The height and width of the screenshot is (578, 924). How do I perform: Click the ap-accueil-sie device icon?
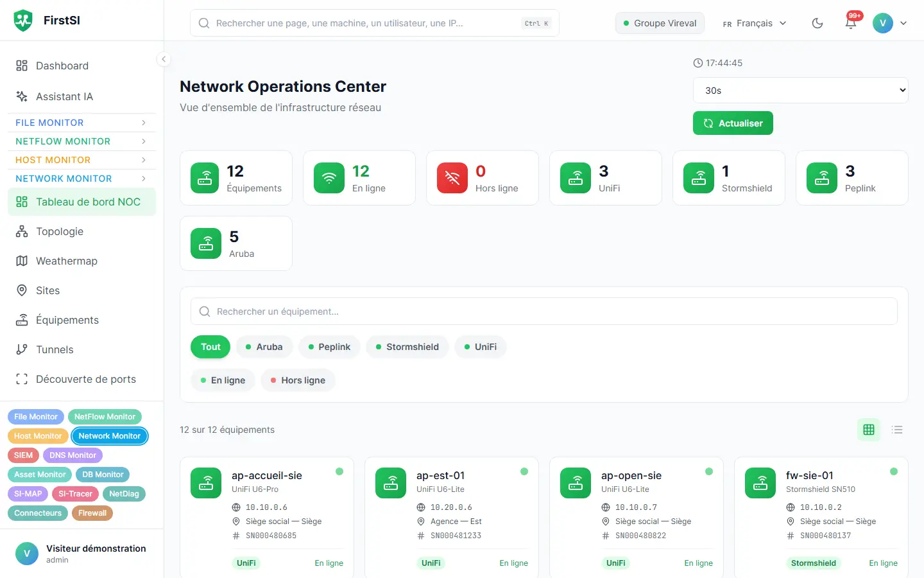coord(206,483)
